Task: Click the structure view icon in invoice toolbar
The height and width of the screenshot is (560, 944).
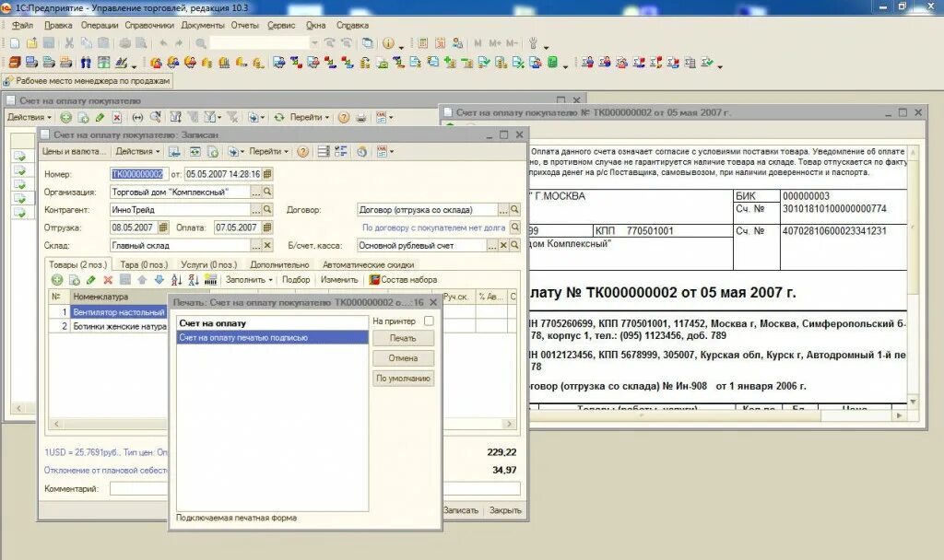Action: 341,152
